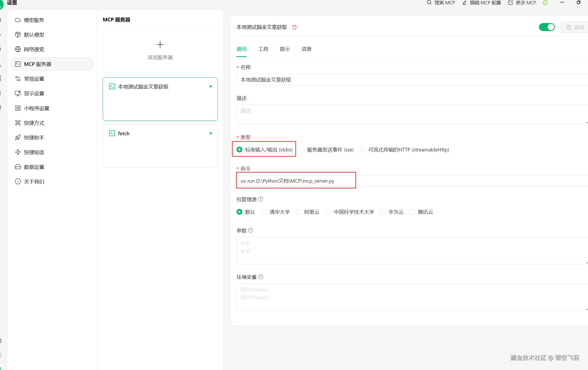Click the MCP 服务器 terminal icon in sidebar

tap(18, 64)
